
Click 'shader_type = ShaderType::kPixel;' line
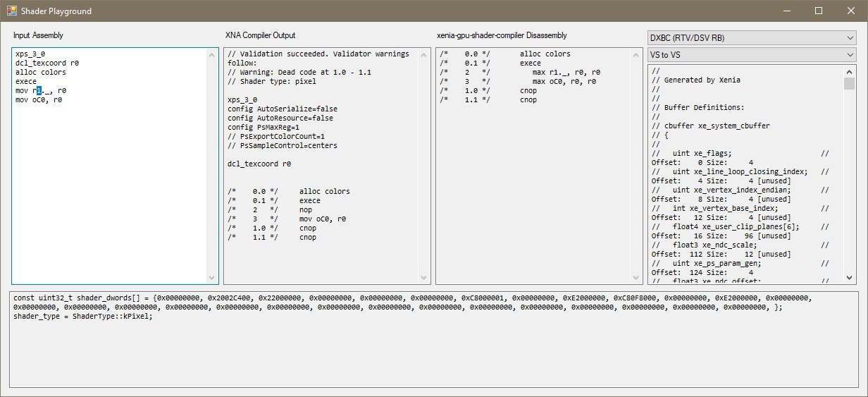click(x=82, y=316)
